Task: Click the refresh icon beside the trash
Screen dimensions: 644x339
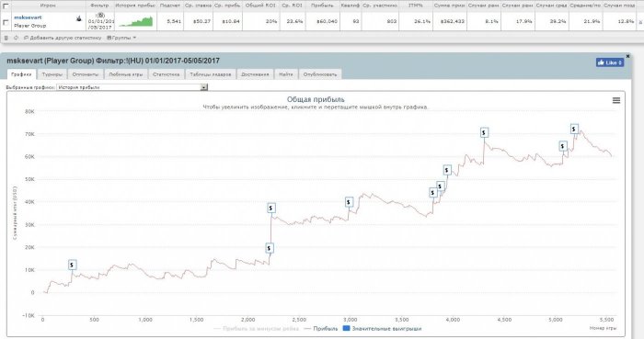Action: click(16, 38)
